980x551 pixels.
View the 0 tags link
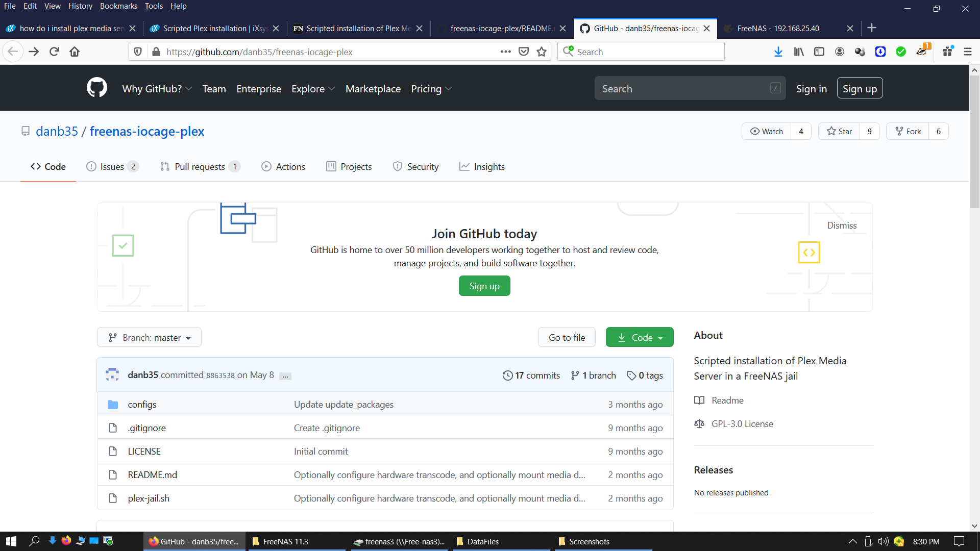click(645, 375)
